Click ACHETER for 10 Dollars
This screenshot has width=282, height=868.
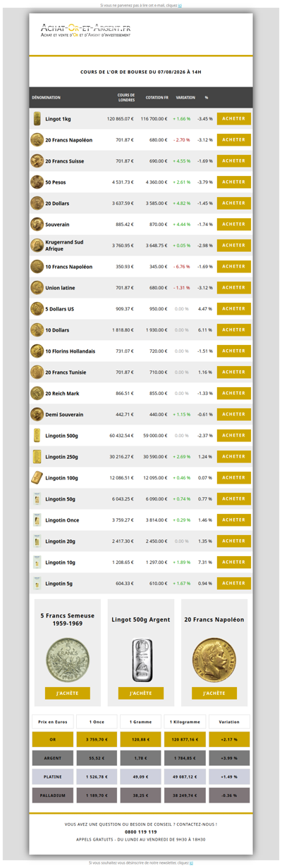[x=234, y=330]
